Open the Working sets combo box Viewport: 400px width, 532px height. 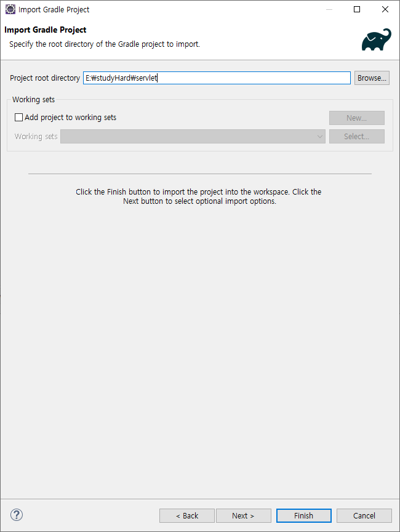[x=193, y=137]
